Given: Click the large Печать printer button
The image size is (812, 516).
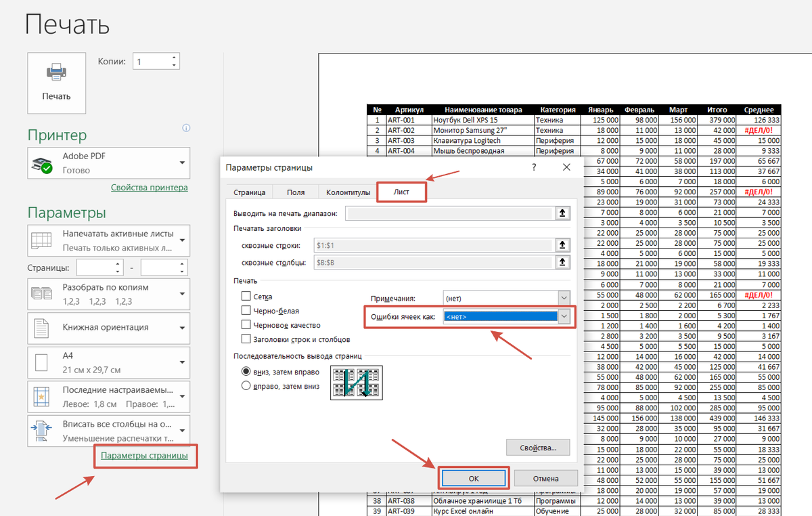Looking at the screenshot, I should click(56, 83).
